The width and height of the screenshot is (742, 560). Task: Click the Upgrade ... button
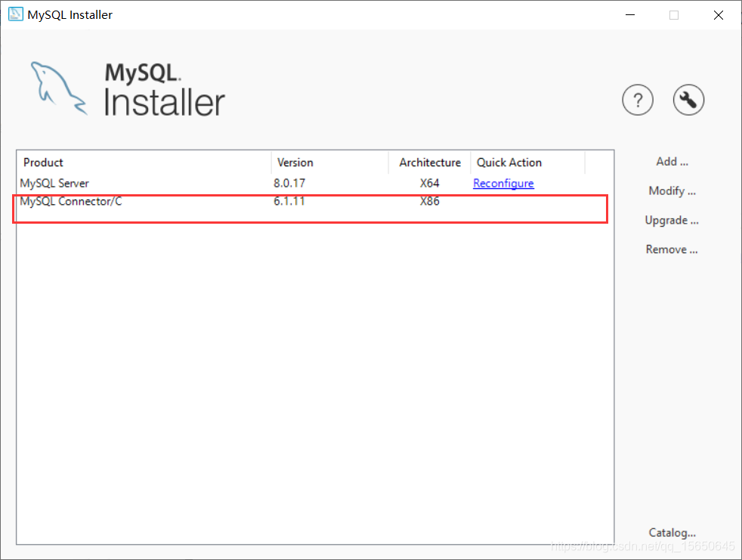[x=672, y=220]
